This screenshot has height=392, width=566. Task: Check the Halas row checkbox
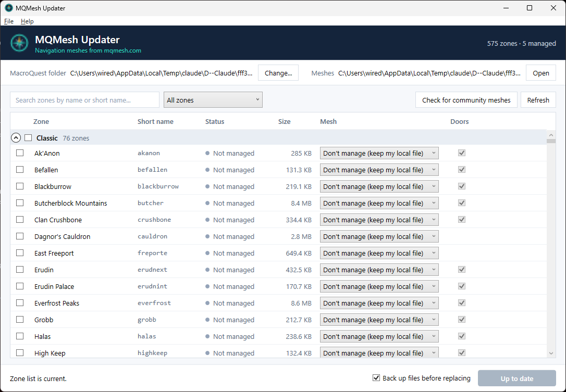click(20, 336)
